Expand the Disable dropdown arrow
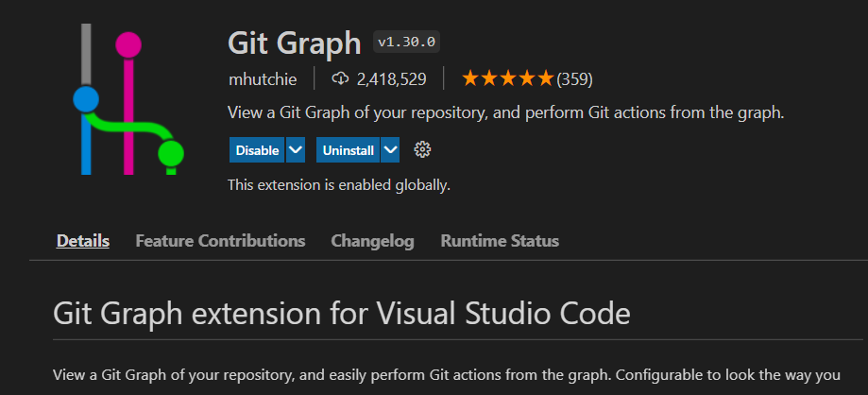The width and height of the screenshot is (868, 395). coord(296,150)
